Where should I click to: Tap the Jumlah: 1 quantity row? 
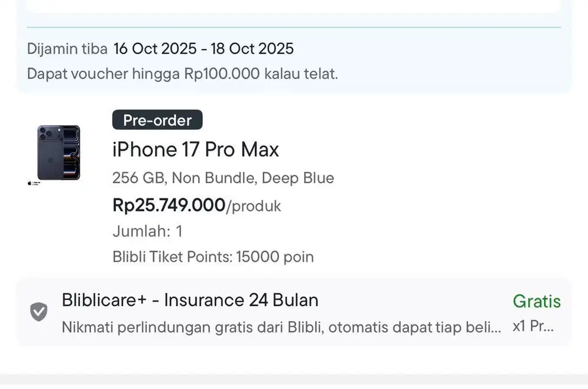[147, 231]
